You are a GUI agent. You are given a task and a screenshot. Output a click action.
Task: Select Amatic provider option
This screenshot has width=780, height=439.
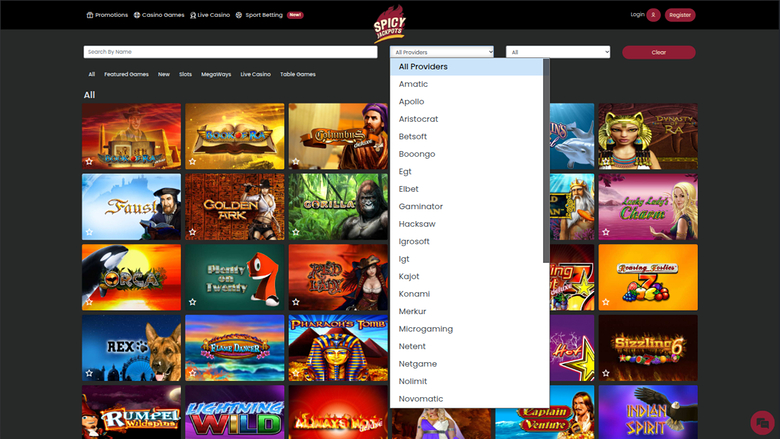(467, 84)
